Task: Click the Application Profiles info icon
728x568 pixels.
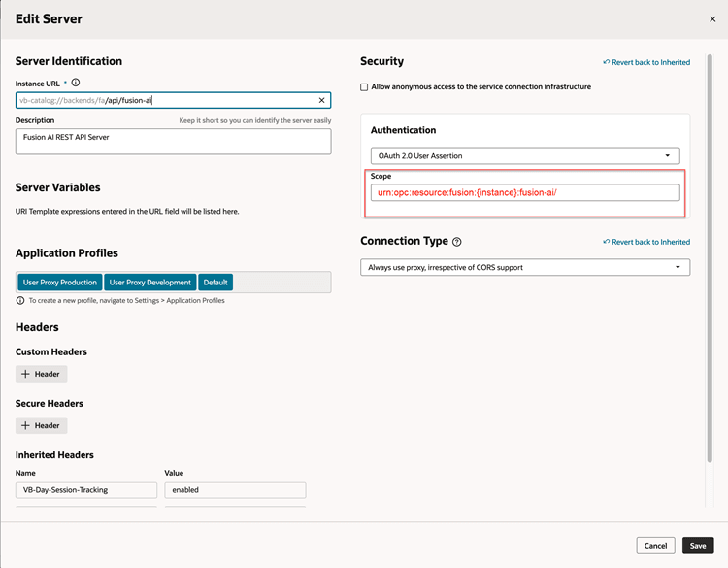Action: click(x=20, y=301)
